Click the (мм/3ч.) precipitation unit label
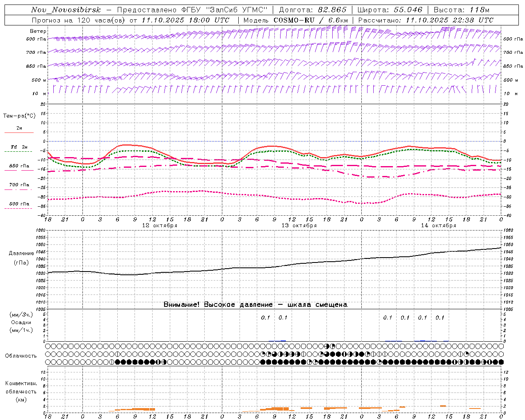This screenshot has height=420, width=525. pos(21,315)
